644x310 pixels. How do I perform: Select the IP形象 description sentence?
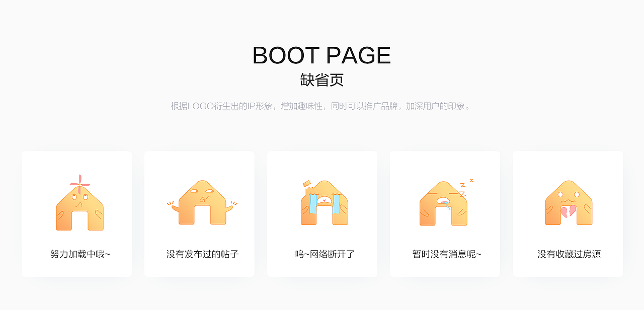322,106
